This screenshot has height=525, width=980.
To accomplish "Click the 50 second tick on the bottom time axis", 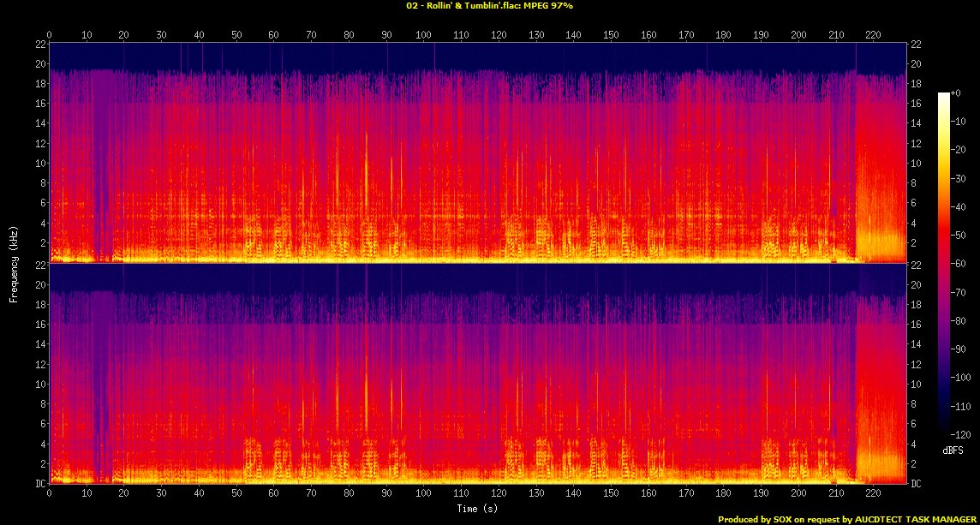I will [236, 493].
